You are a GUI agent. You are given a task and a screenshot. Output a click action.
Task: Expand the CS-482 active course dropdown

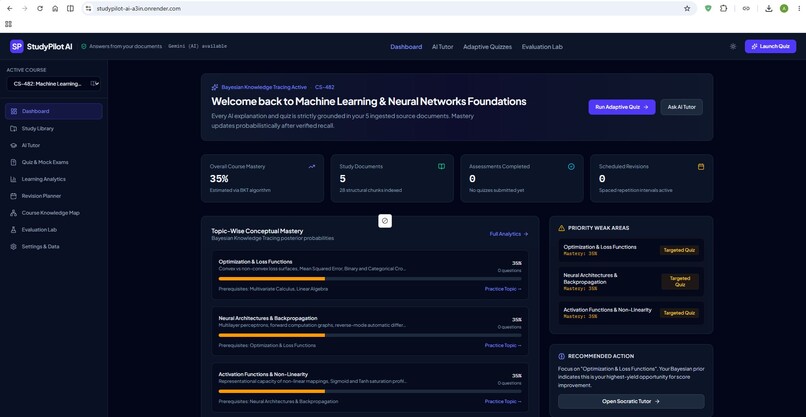(54, 83)
